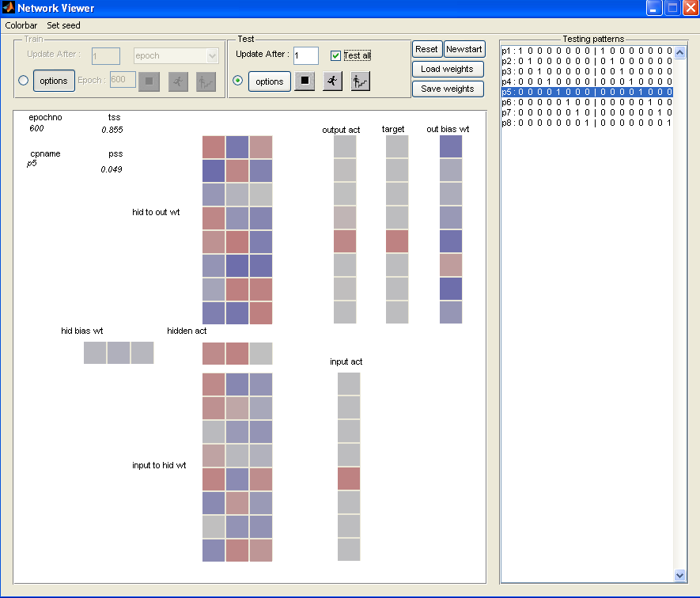Click the Train panel run icon
Viewport: 700px width, 598px height.
[x=178, y=81]
